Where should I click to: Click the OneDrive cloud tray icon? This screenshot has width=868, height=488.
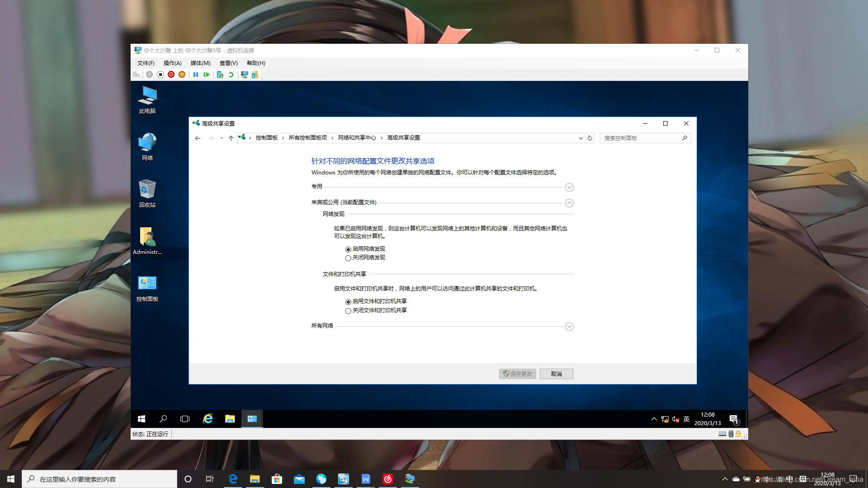coord(736,479)
